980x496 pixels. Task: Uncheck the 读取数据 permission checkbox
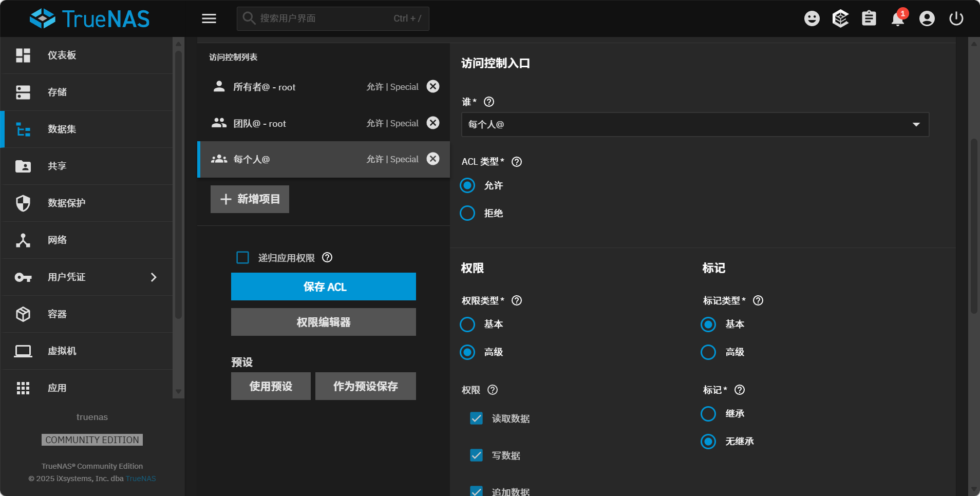(x=476, y=418)
